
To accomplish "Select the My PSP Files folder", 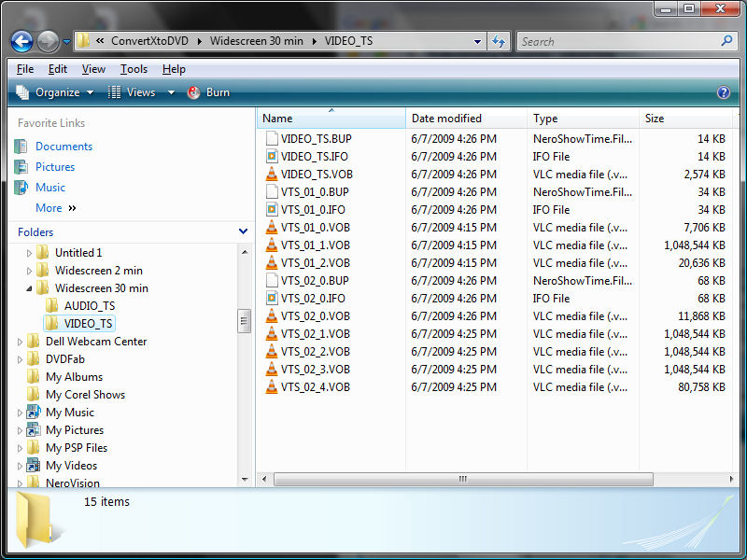I will click(77, 448).
